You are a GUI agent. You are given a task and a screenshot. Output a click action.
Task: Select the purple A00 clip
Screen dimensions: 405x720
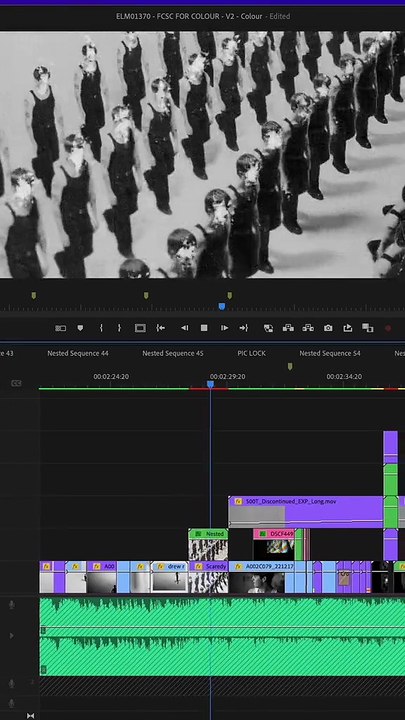coord(101,577)
